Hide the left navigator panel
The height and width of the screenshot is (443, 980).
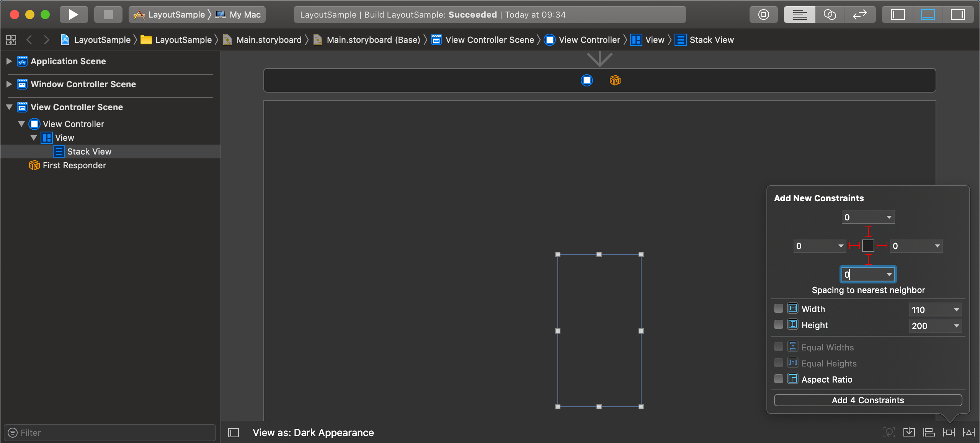click(898, 15)
